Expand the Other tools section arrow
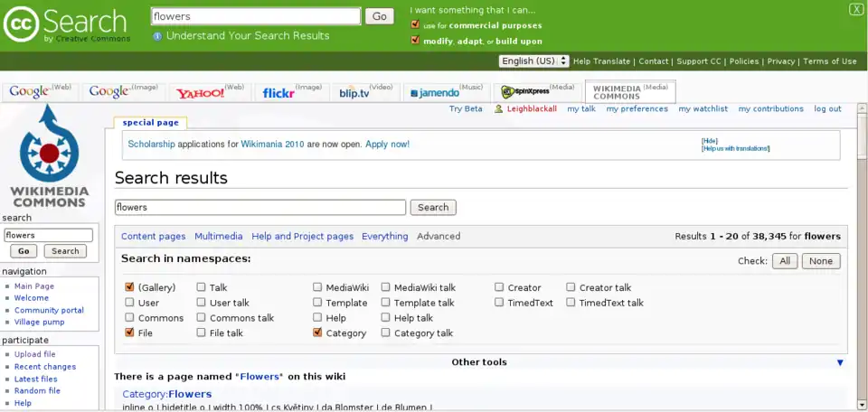The width and height of the screenshot is (868, 412). tap(840, 362)
